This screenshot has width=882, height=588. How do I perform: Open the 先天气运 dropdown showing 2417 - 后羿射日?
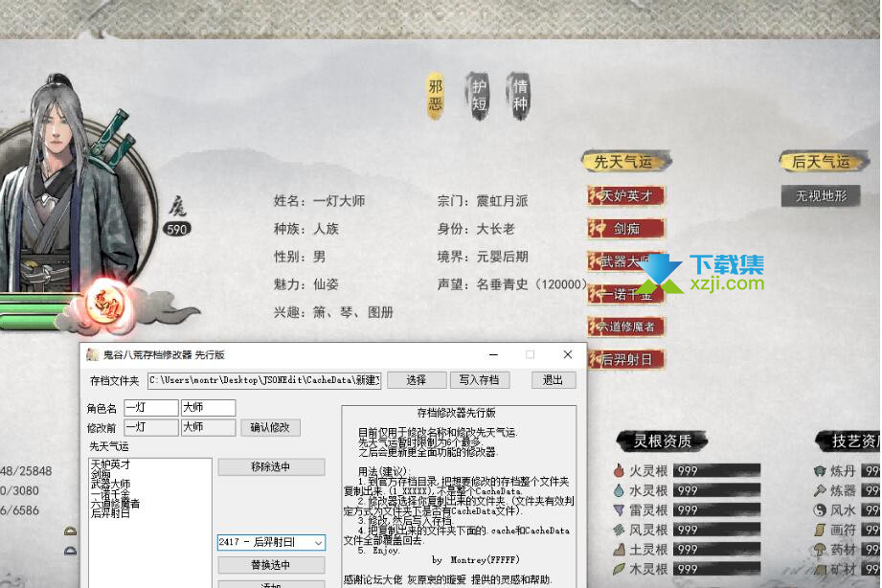[271, 542]
